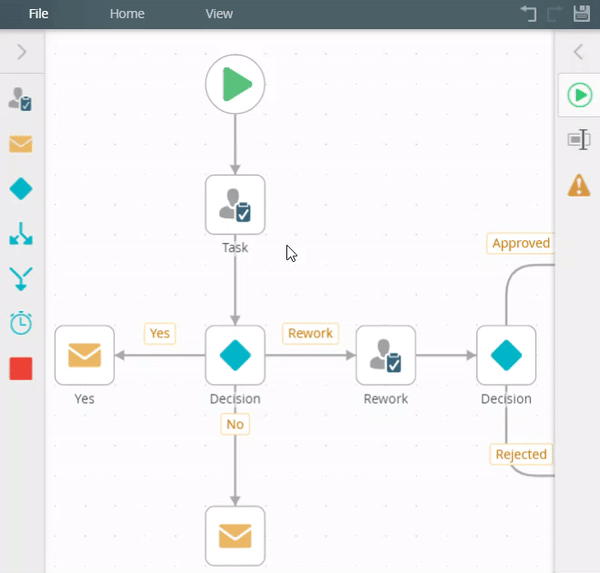Select the Task step in the toolbox
This screenshot has height=573, width=600.
tap(20, 99)
